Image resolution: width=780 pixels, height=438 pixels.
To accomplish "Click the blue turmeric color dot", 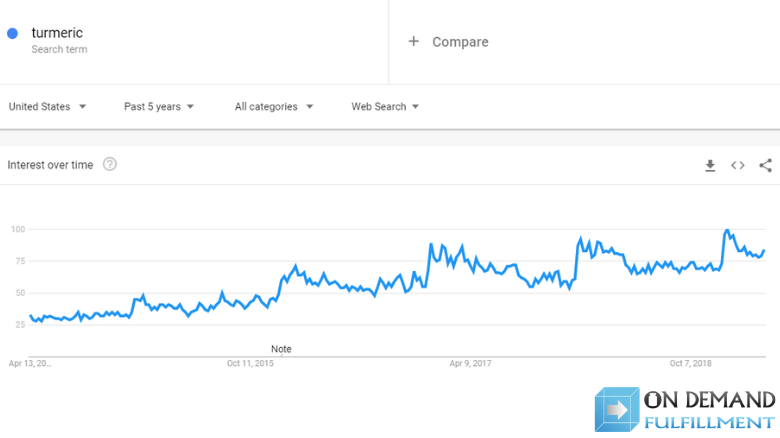I will click(12, 34).
